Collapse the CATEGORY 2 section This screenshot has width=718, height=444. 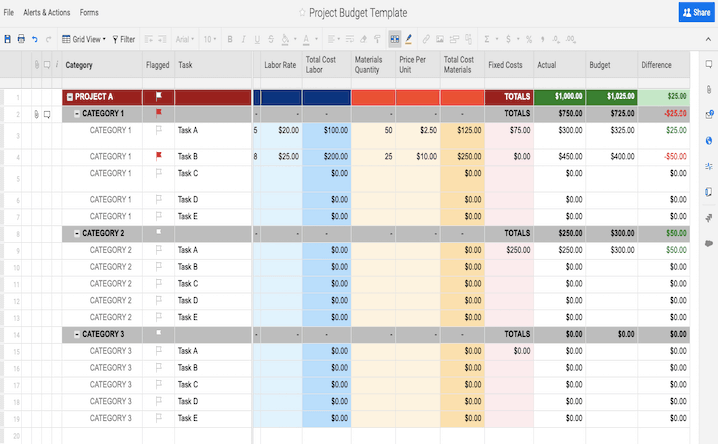pos(77,233)
